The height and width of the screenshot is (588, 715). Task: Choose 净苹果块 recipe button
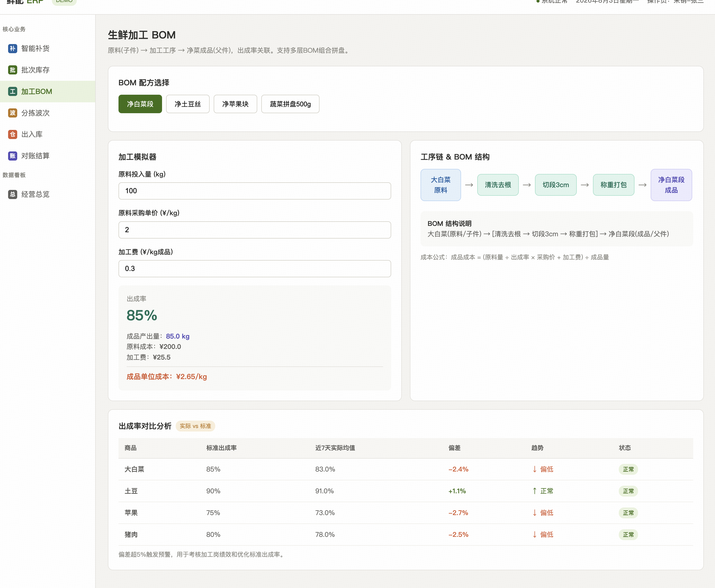coord(235,104)
